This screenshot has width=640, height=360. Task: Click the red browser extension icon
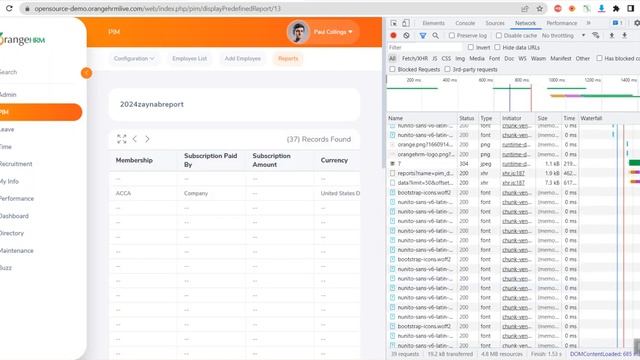tap(558, 9)
